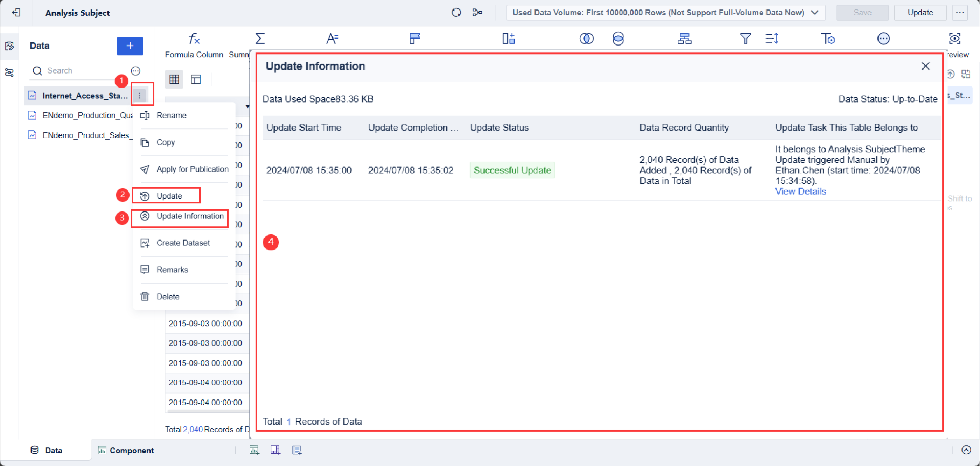Screen dimensions: 980x466
Task: Open the search options ellipsis in Data panel
Action: click(136, 71)
